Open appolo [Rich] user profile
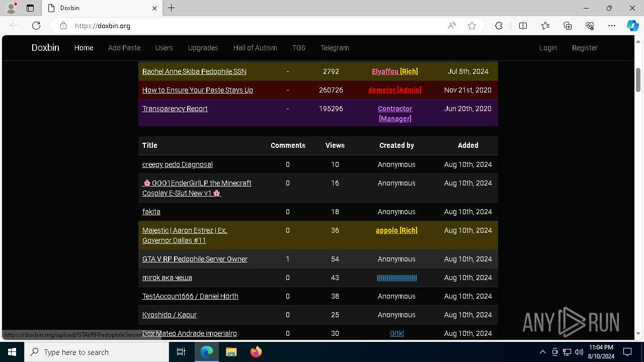The height and width of the screenshot is (362, 644). click(396, 230)
